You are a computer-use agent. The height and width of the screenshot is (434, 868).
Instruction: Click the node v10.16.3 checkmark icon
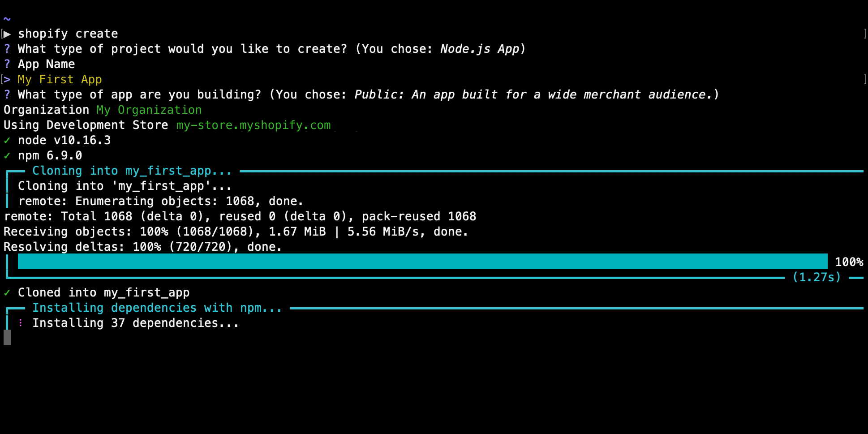click(7, 140)
